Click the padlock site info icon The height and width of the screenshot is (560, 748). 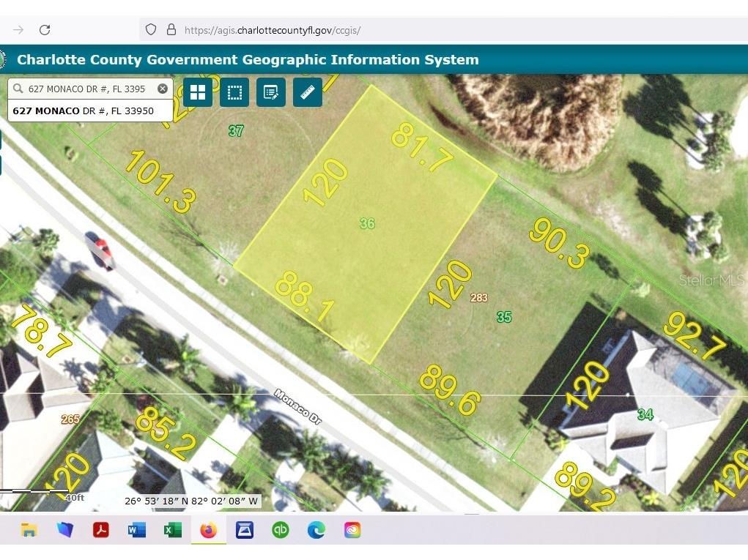pyautogui.click(x=170, y=30)
